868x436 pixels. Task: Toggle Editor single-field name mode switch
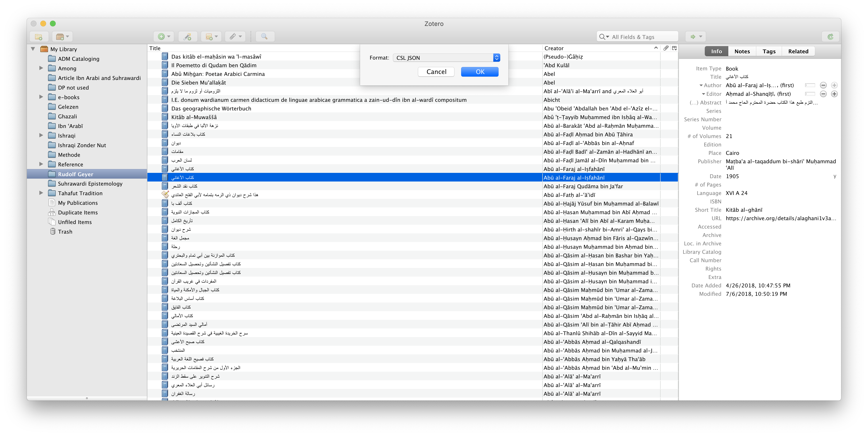[810, 94]
